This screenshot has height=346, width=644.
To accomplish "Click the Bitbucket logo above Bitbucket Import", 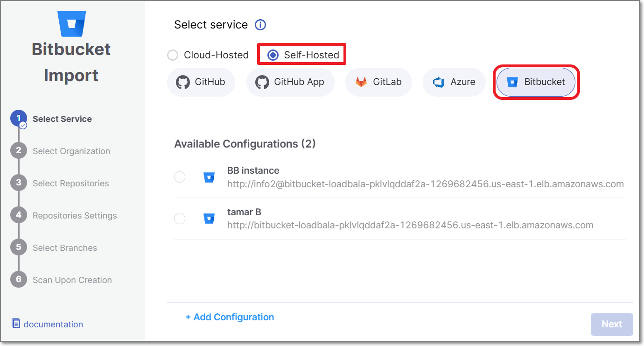I will [71, 23].
